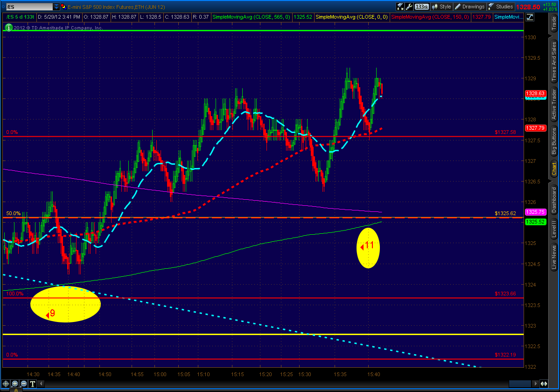Click SimpleMovingAvg (CLOSE, 150, 0) label
This screenshot has height=392, width=560.
(x=430, y=17)
